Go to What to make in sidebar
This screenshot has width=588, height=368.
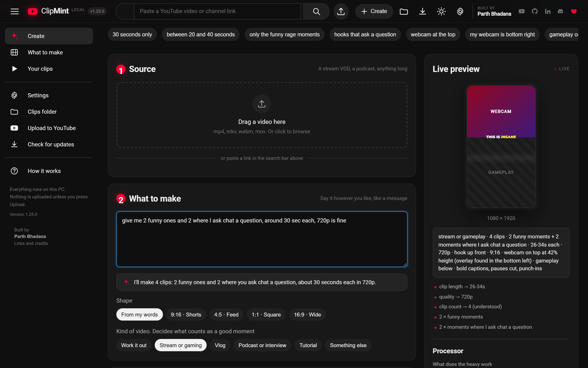coord(49,52)
